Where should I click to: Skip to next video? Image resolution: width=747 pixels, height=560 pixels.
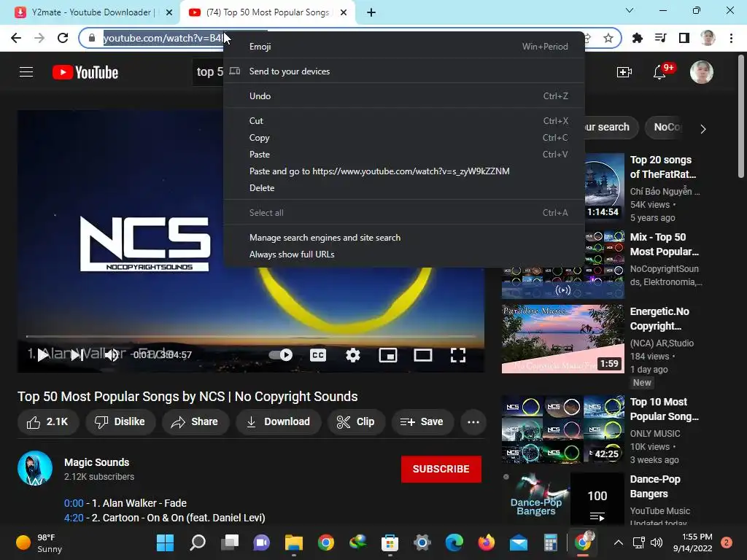coord(77,355)
